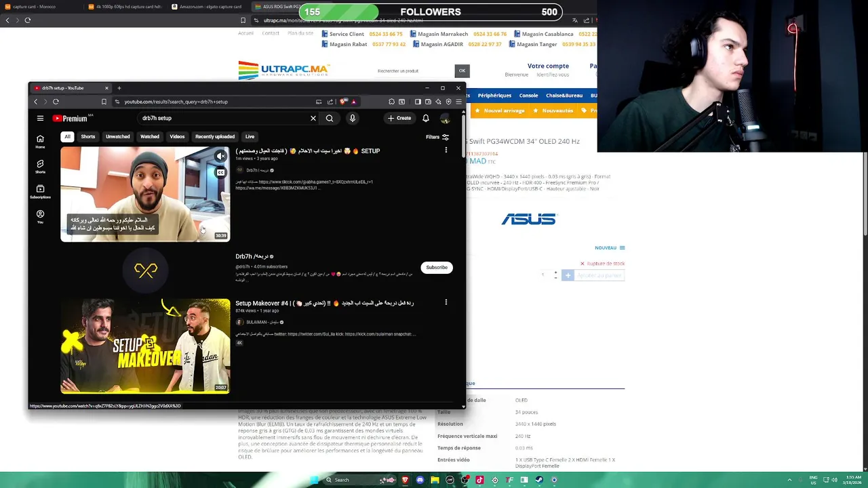Image resolution: width=868 pixels, height=488 pixels.
Task: Open YouTube notifications bell
Action: click(426, 118)
